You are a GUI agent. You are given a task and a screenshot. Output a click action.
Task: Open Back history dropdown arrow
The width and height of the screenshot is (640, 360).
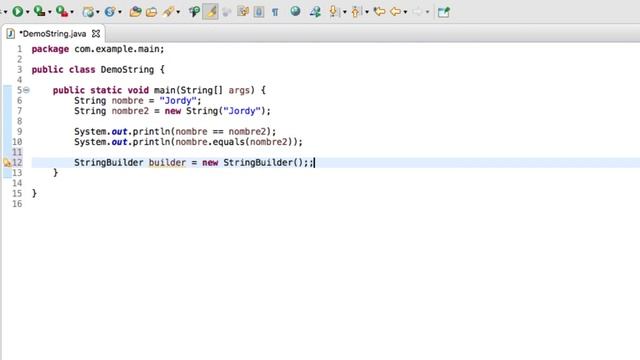pos(405,12)
